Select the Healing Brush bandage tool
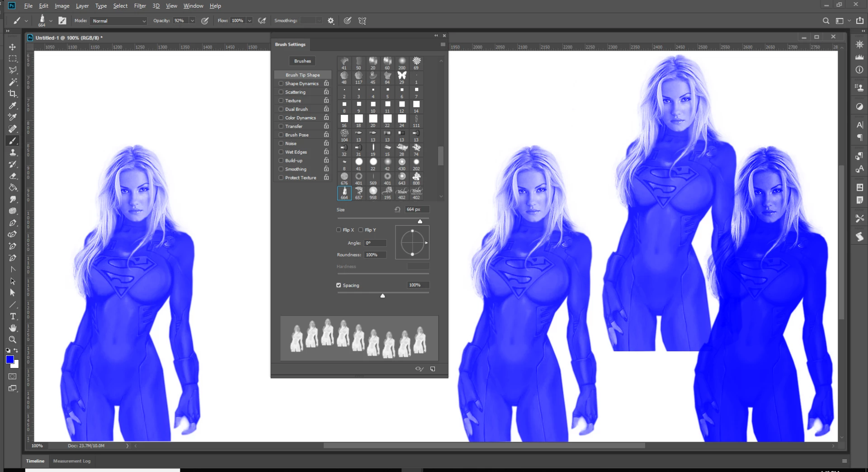868x472 pixels. (x=13, y=129)
